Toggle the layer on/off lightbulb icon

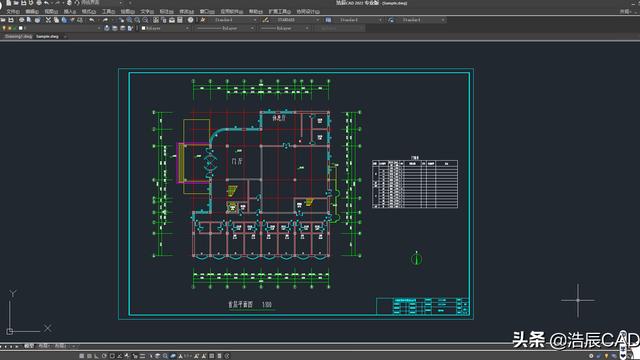[4, 28]
